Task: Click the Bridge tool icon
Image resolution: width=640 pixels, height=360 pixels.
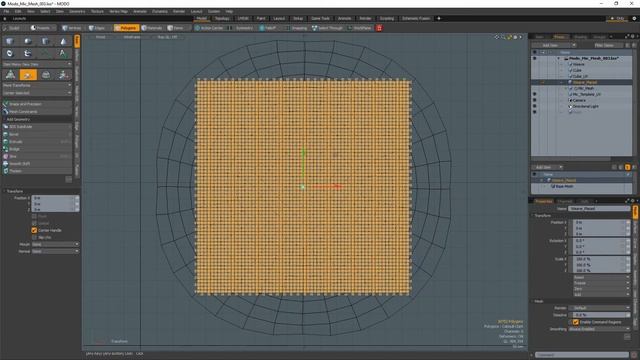Action: point(6,149)
